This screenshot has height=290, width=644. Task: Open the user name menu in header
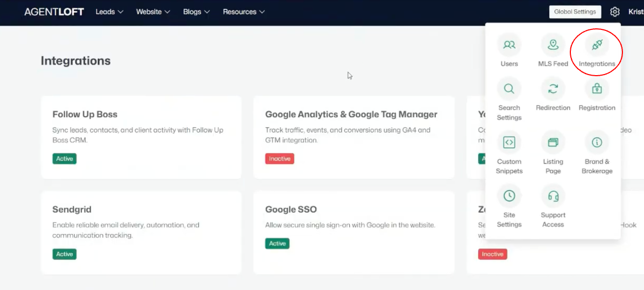click(x=636, y=12)
